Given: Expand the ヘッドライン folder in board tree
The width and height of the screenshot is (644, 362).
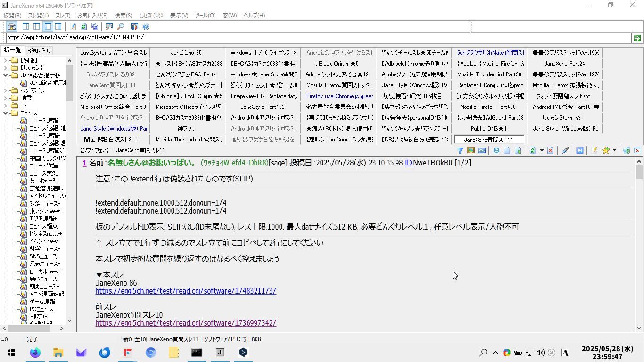Looking at the screenshot, I should 5,90.
